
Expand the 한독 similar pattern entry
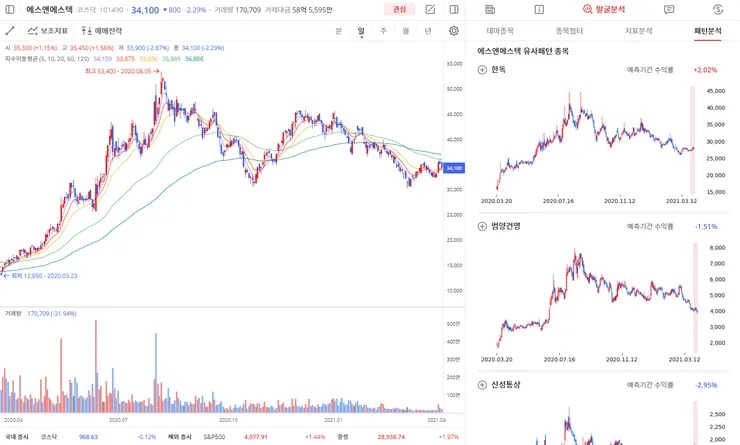pos(482,70)
